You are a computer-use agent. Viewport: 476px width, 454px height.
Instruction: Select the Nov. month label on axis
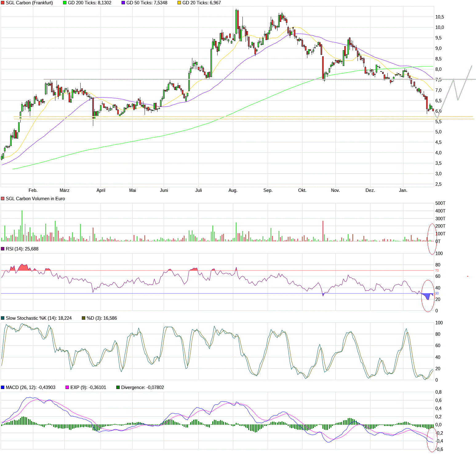click(335, 190)
